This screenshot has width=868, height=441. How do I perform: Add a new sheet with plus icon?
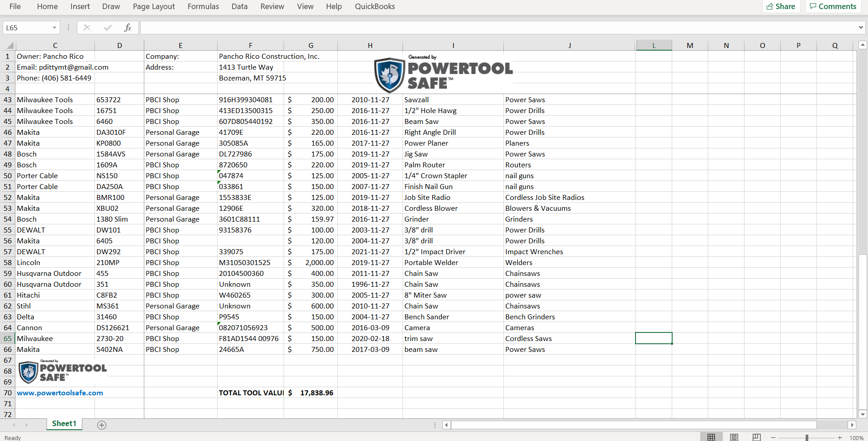102,425
